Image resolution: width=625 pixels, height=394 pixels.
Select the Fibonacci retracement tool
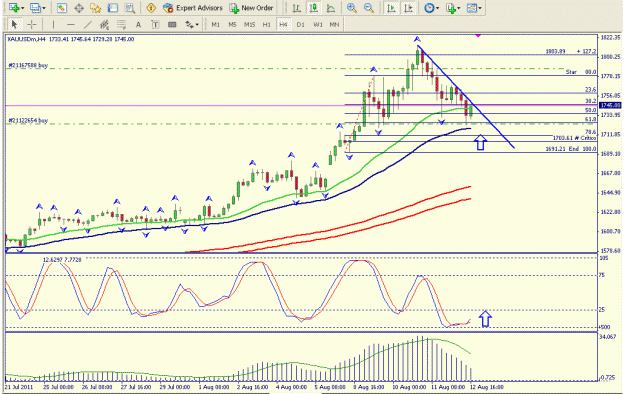click(x=121, y=25)
